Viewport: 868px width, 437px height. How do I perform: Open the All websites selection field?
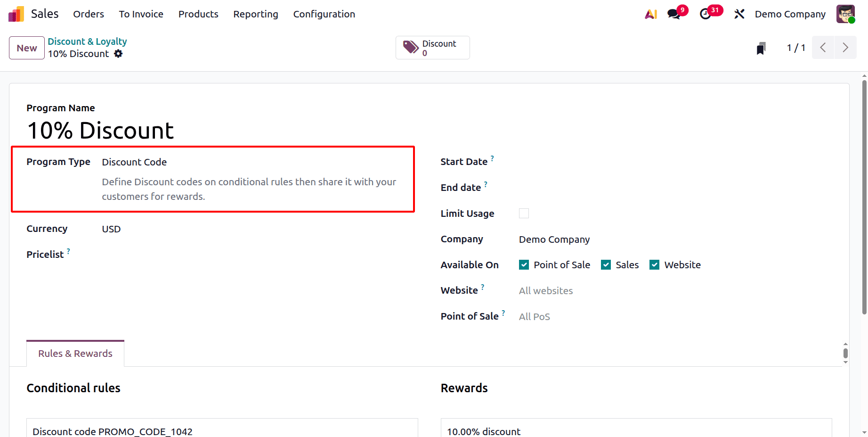click(x=545, y=290)
